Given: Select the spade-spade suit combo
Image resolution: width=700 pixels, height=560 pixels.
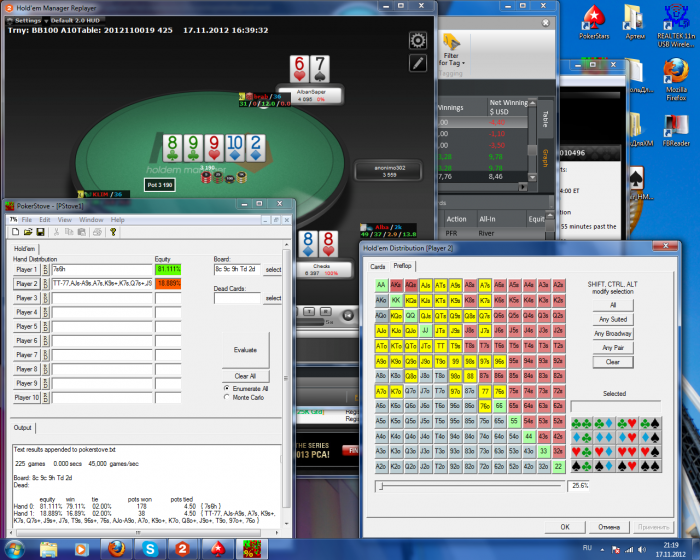Looking at the screenshot, I should coord(650,466).
